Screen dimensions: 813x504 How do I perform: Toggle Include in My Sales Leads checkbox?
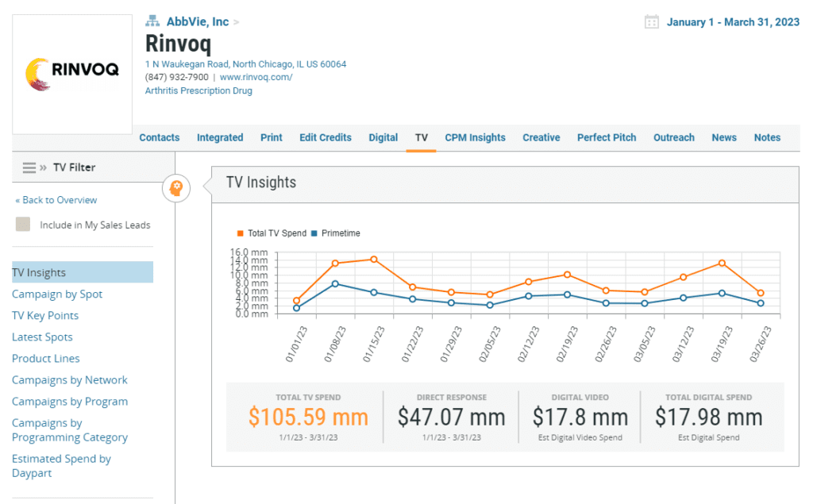click(23, 224)
